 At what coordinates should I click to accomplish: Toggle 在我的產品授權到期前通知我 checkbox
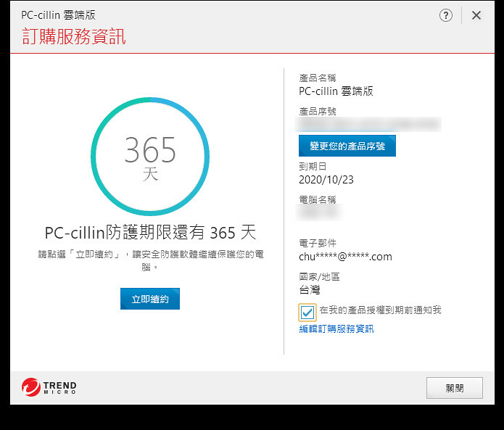(307, 312)
